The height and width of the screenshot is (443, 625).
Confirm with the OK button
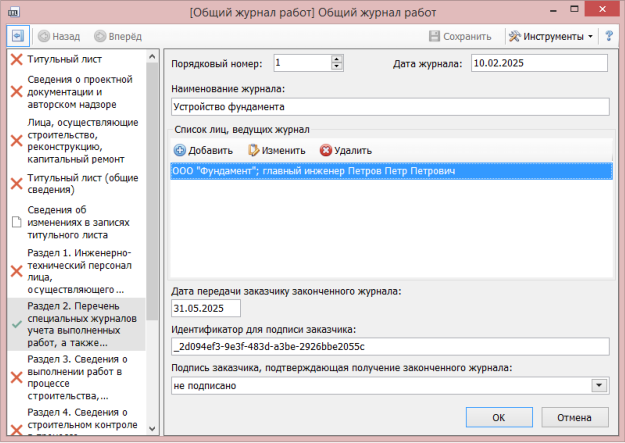point(499,417)
